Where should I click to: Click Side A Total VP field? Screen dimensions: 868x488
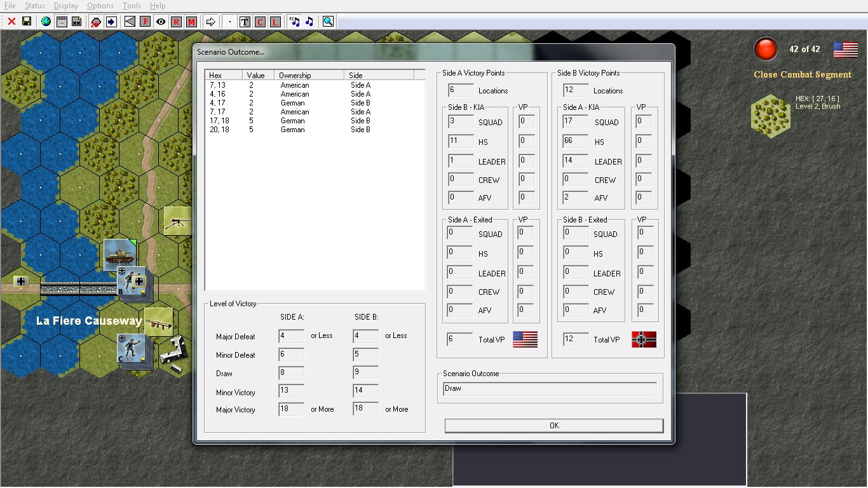[460, 340]
